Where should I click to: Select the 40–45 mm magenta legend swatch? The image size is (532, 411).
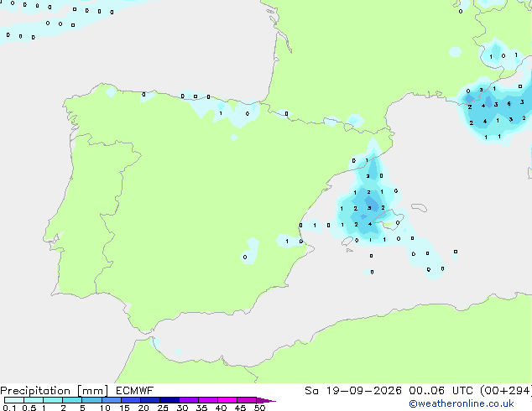[x=227, y=400]
